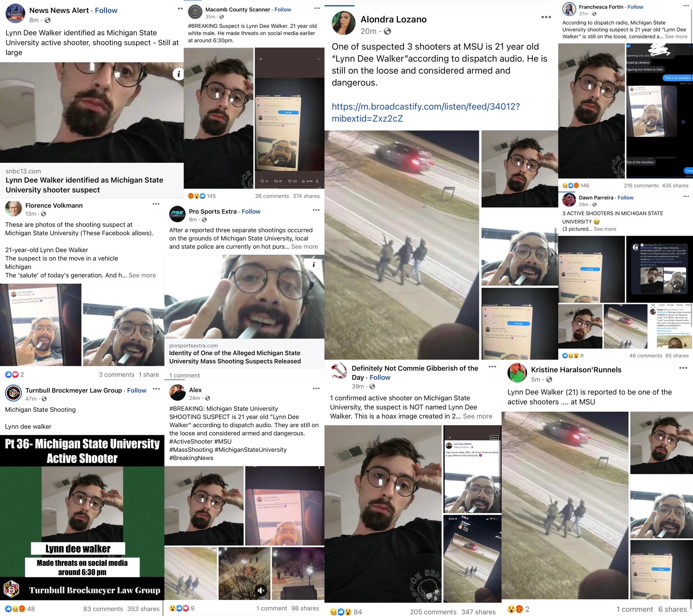Open three-dot menu on Florence Volkmann's post
This screenshot has width=693, height=616.
(156, 204)
